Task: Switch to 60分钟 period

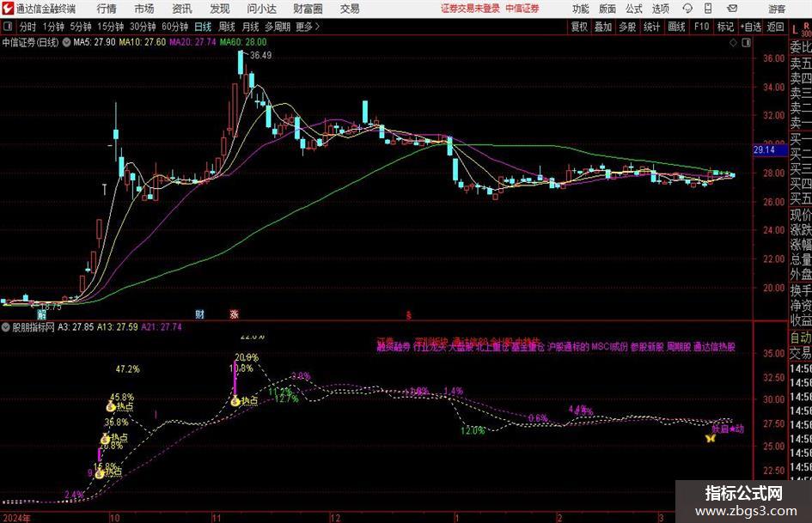Action: 175,27
